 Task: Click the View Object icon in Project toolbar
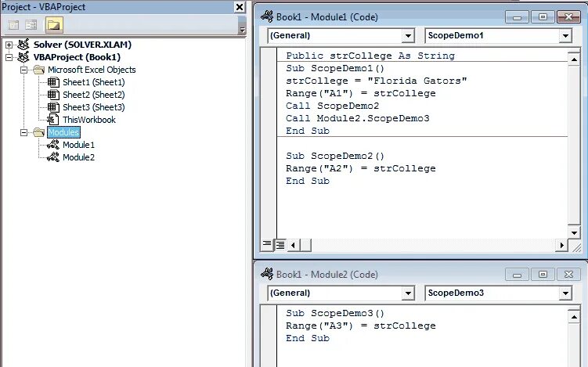coord(31,25)
